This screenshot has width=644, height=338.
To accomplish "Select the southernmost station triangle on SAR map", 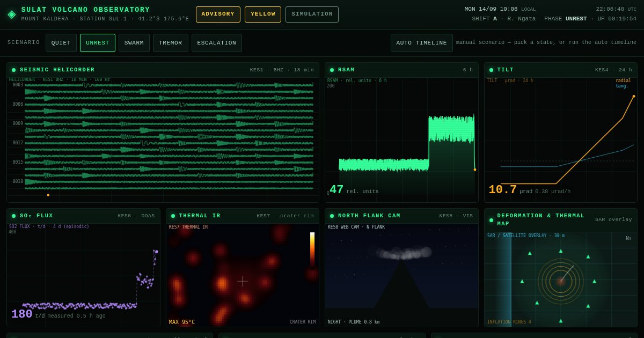I will 561,321.
